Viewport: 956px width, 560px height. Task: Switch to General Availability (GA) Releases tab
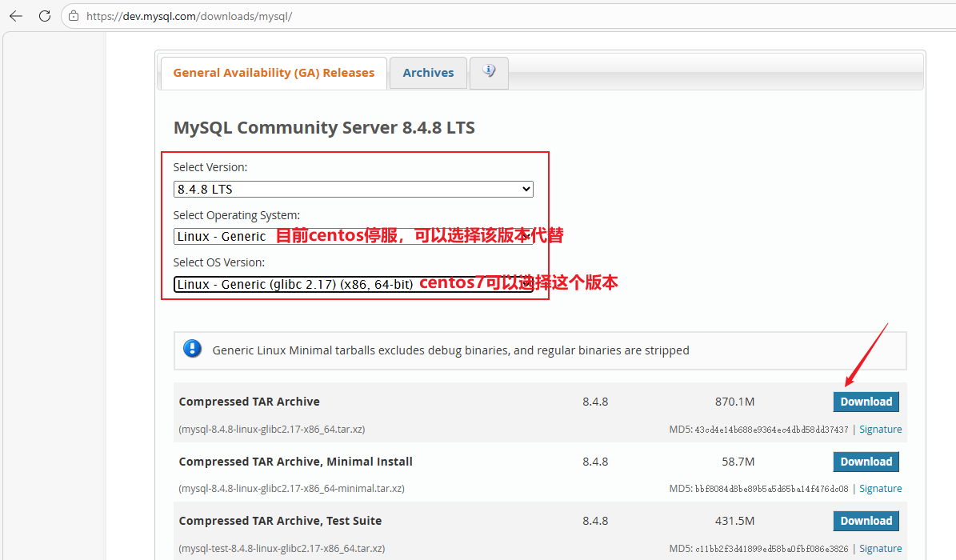coord(274,74)
